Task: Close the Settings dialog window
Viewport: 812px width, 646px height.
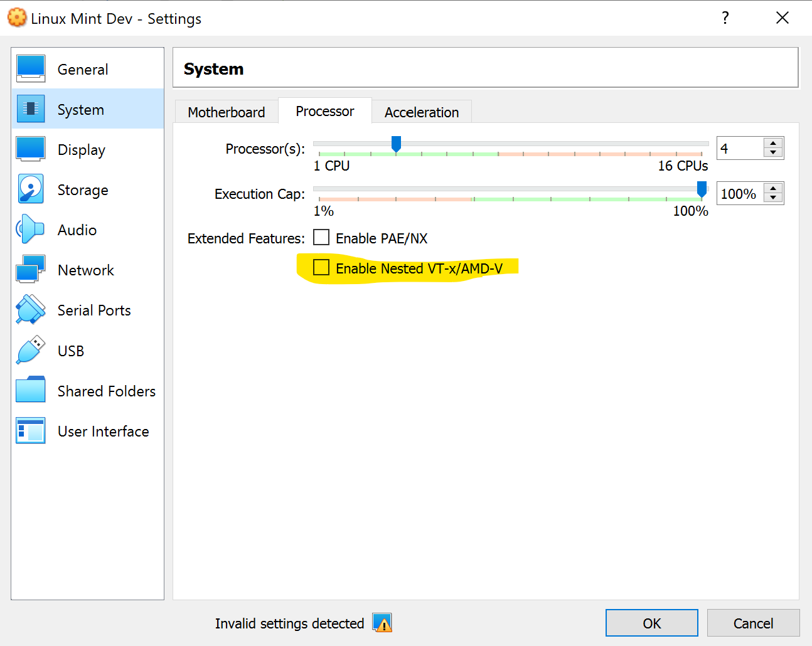Action: pos(783,18)
